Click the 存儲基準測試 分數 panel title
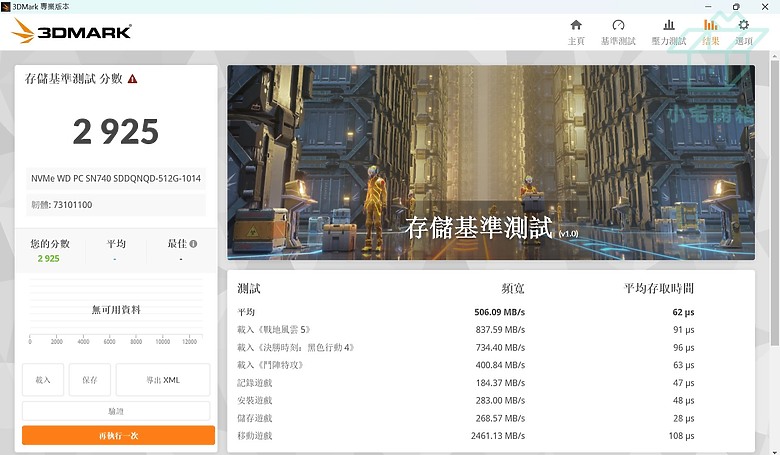 pyautogui.click(x=74, y=79)
